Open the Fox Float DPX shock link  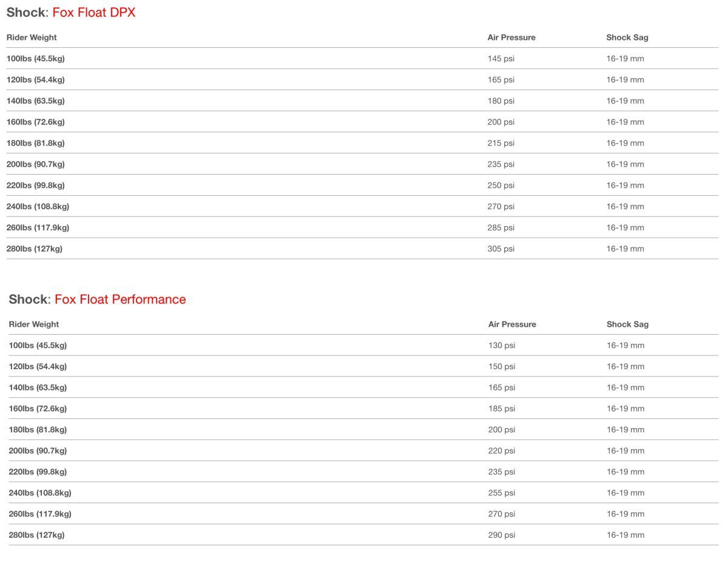[93, 13]
